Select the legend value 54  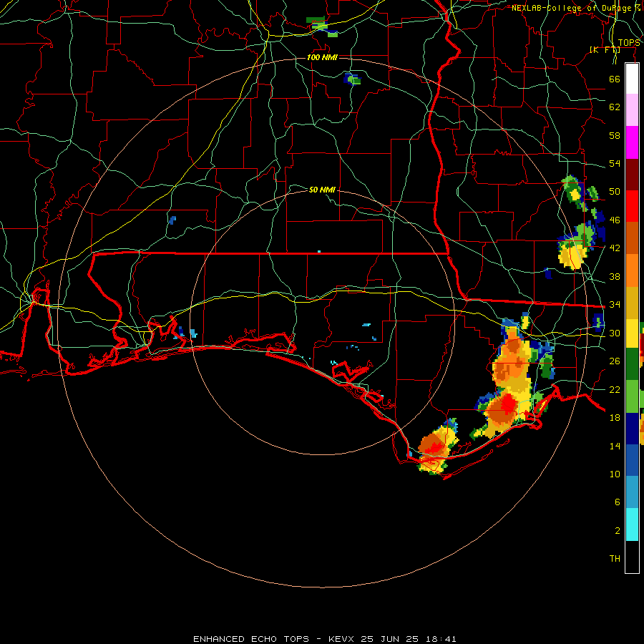(615, 163)
